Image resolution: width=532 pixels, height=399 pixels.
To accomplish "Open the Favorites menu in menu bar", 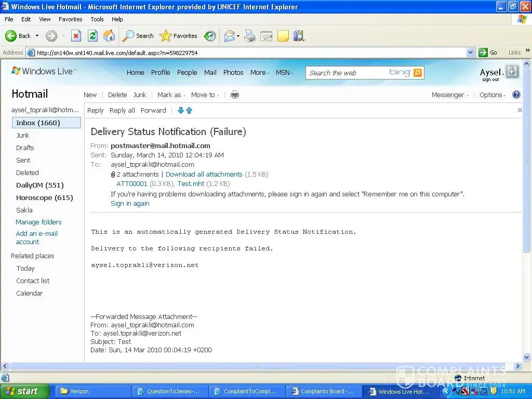I will (70, 19).
